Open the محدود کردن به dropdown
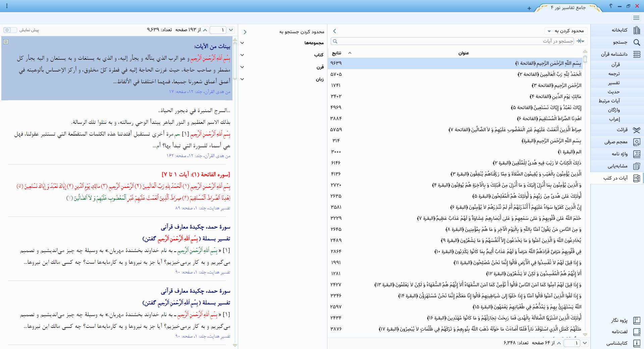 [565, 31]
